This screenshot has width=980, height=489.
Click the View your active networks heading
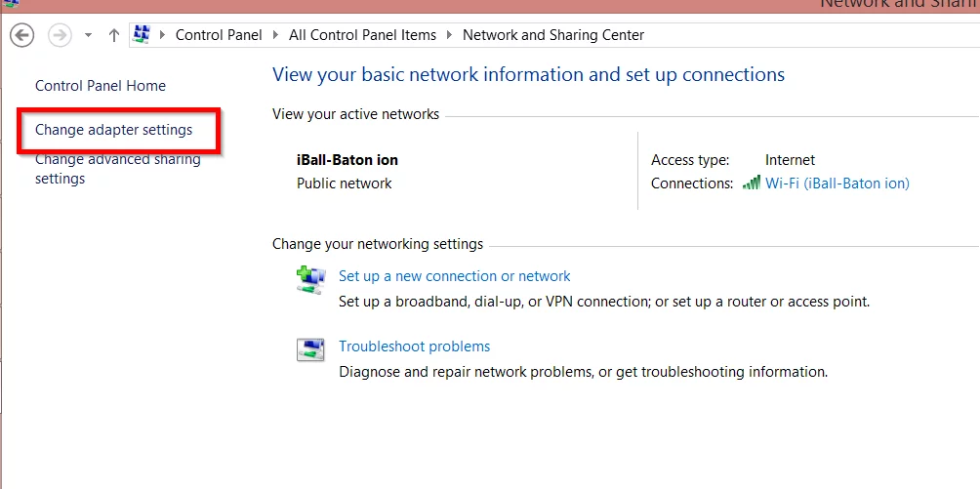(x=355, y=114)
